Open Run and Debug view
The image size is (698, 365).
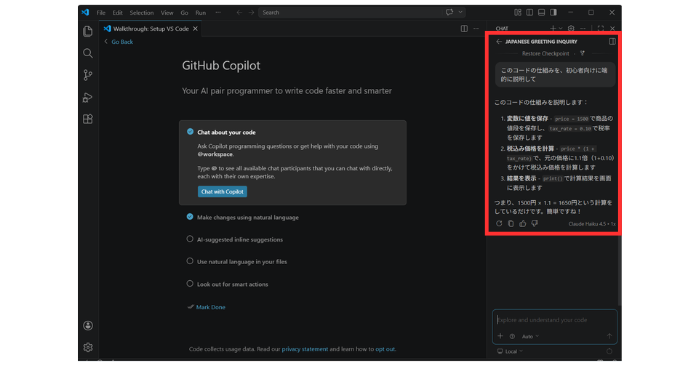(88, 97)
